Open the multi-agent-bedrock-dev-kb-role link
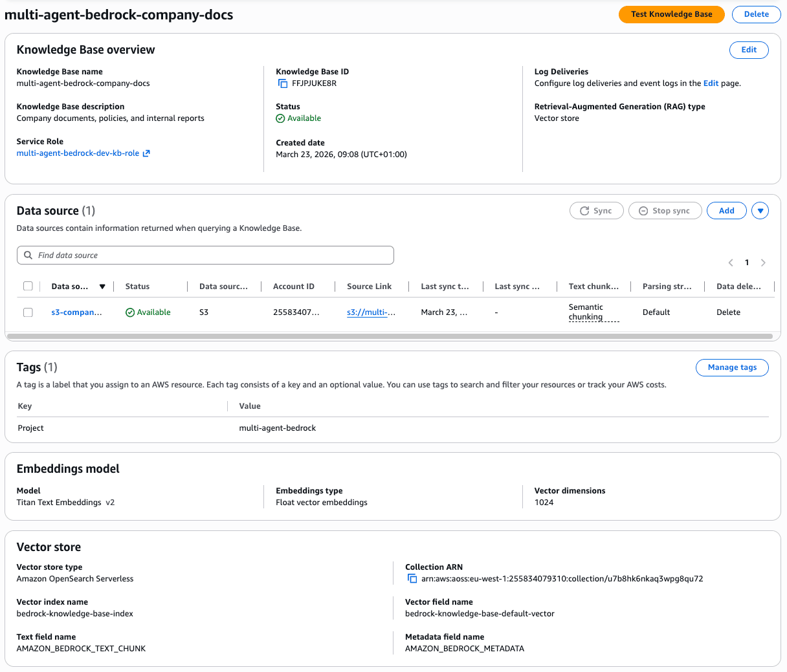787x672 pixels. click(78, 153)
